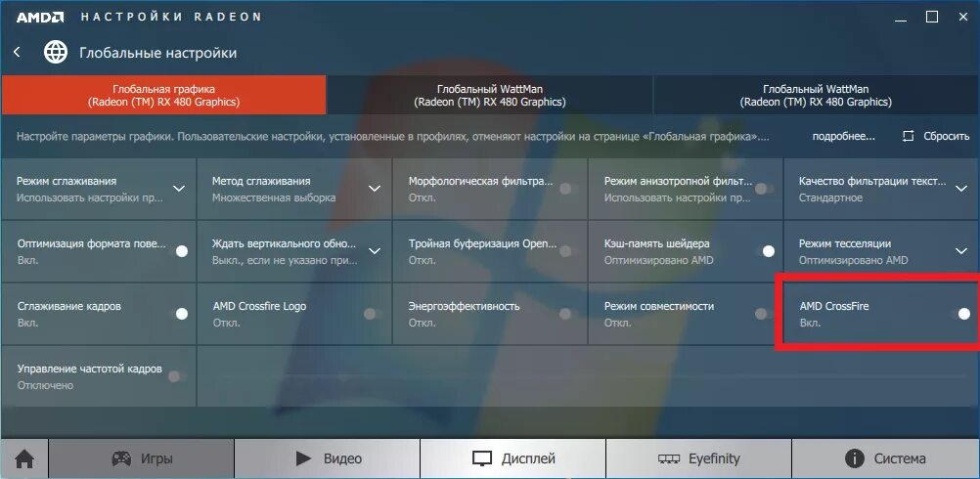Open the rightmost Глобальный WattMan tab

[817, 96]
